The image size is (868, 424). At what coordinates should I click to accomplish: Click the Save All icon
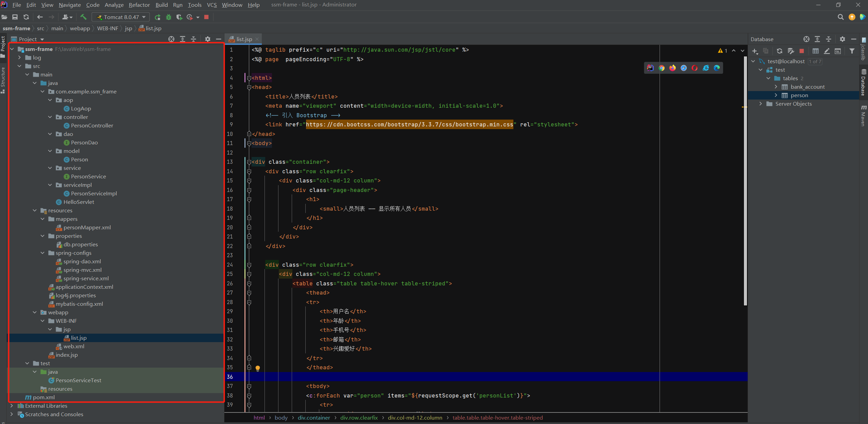pyautogui.click(x=15, y=17)
